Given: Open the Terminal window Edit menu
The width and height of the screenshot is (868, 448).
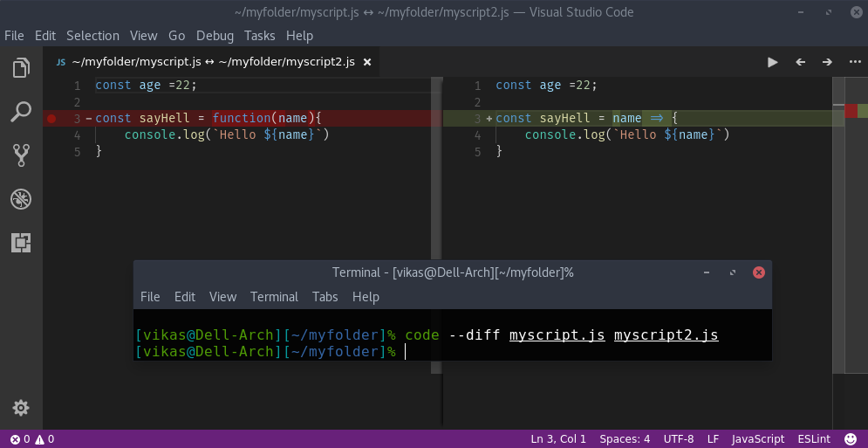Looking at the screenshot, I should click(185, 297).
